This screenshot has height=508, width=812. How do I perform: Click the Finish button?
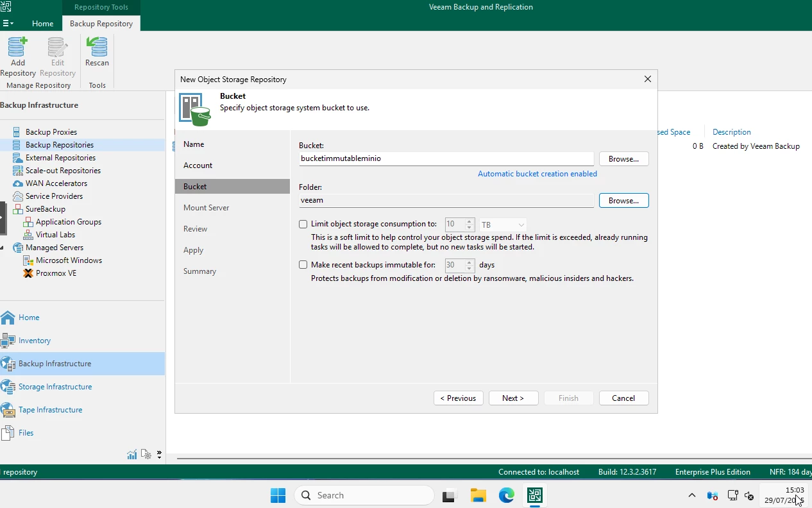[x=568, y=398]
